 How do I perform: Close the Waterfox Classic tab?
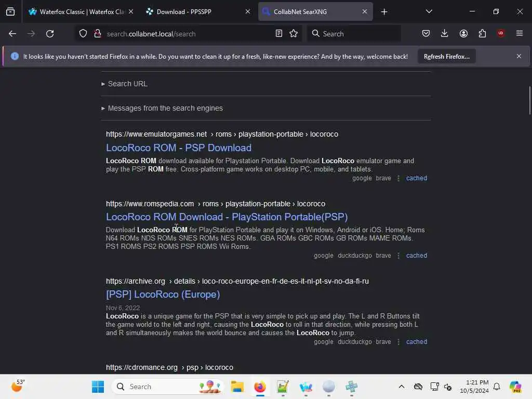131,11
